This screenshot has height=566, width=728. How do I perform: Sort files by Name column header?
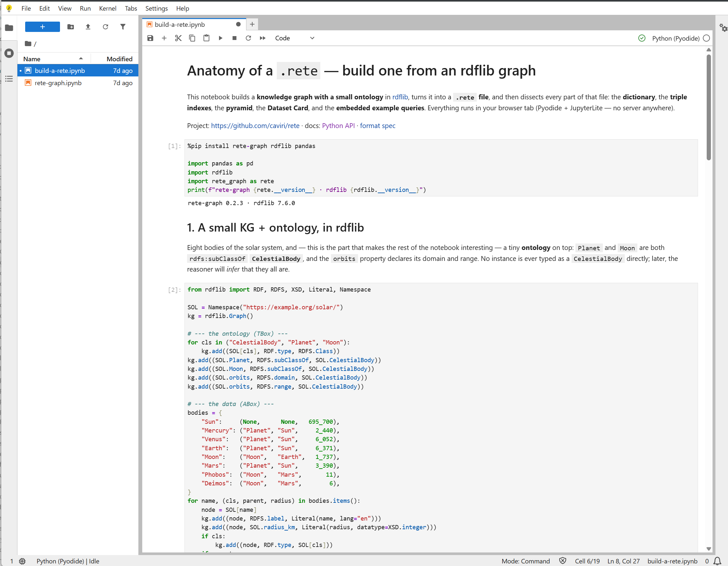pos(53,59)
